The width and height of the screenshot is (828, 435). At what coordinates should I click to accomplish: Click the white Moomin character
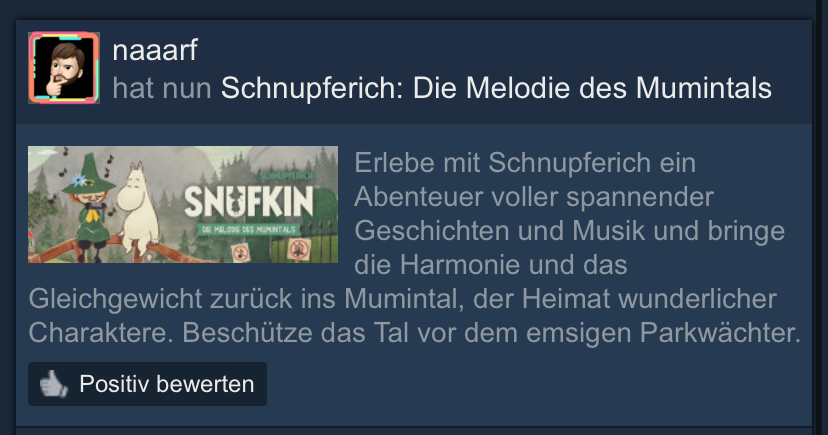pos(138,207)
